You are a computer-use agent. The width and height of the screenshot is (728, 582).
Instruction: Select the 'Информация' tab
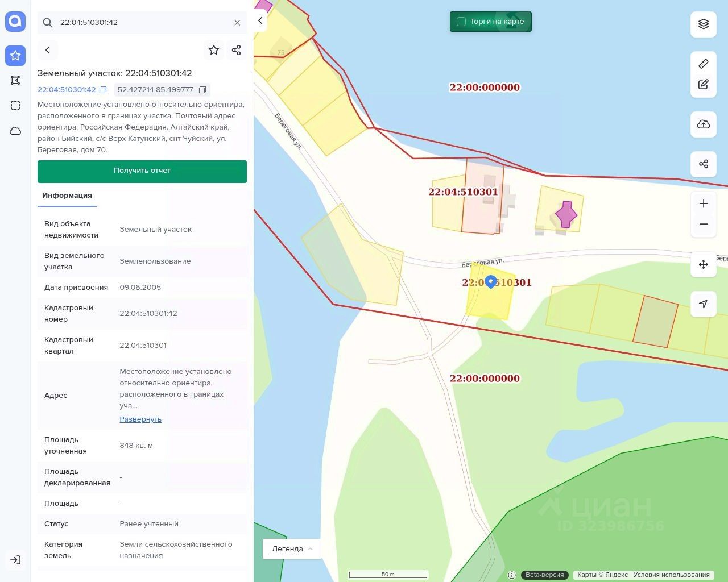[x=67, y=196]
